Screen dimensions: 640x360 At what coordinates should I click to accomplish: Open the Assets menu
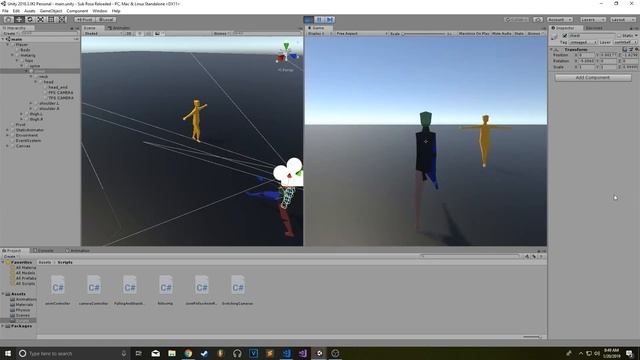click(x=30, y=11)
